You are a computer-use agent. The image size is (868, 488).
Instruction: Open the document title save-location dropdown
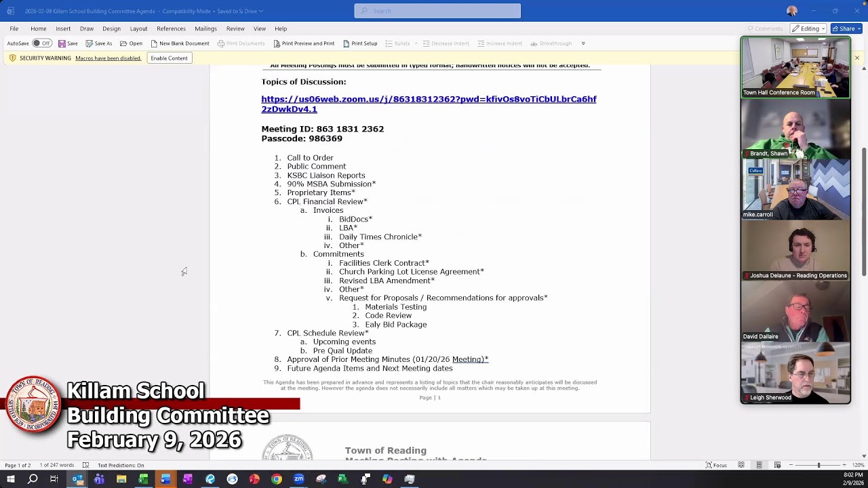[x=261, y=11]
